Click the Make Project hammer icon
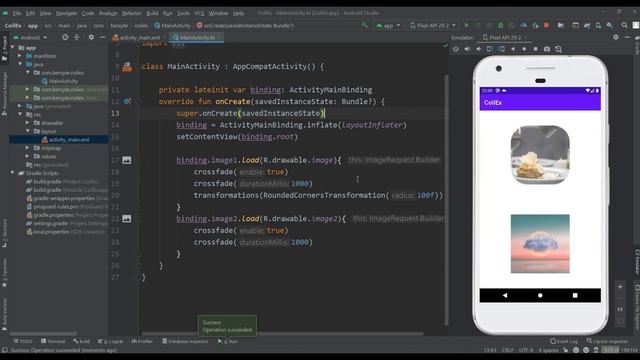 click(x=364, y=25)
